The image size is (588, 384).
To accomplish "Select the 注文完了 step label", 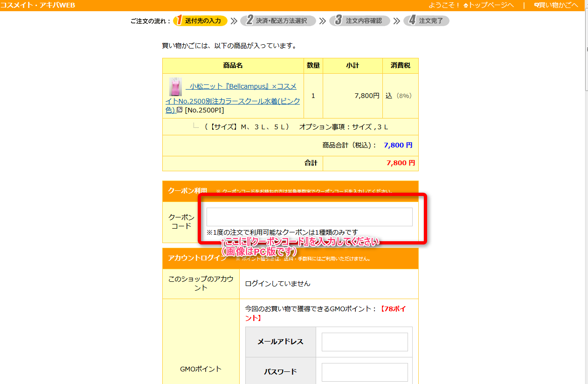I will 431,21.
